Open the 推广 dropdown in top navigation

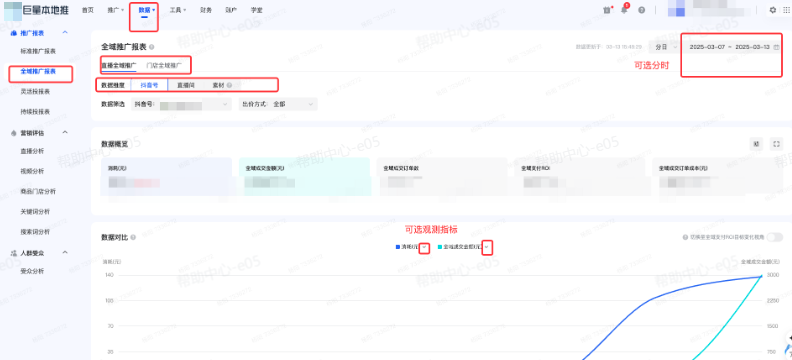(x=116, y=10)
